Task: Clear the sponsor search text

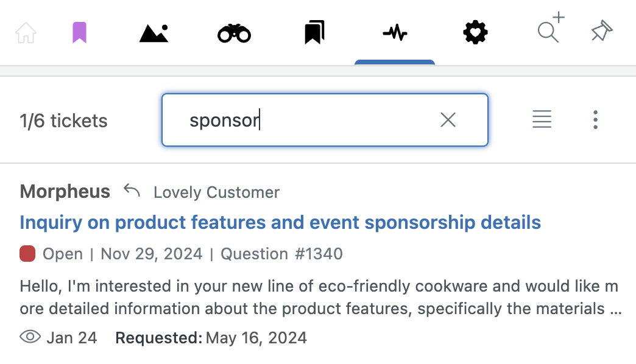Action: tap(448, 119)
